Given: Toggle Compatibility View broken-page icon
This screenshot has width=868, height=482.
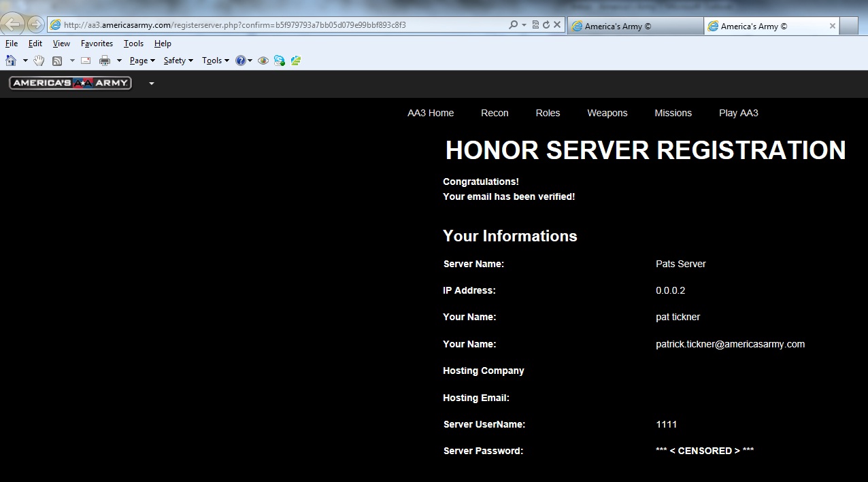Looking at the screenshot, I should [535, 25].
